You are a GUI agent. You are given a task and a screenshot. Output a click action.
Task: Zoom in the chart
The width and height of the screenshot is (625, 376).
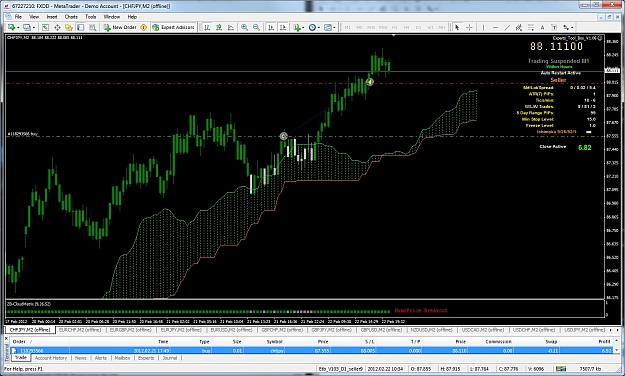244,27
